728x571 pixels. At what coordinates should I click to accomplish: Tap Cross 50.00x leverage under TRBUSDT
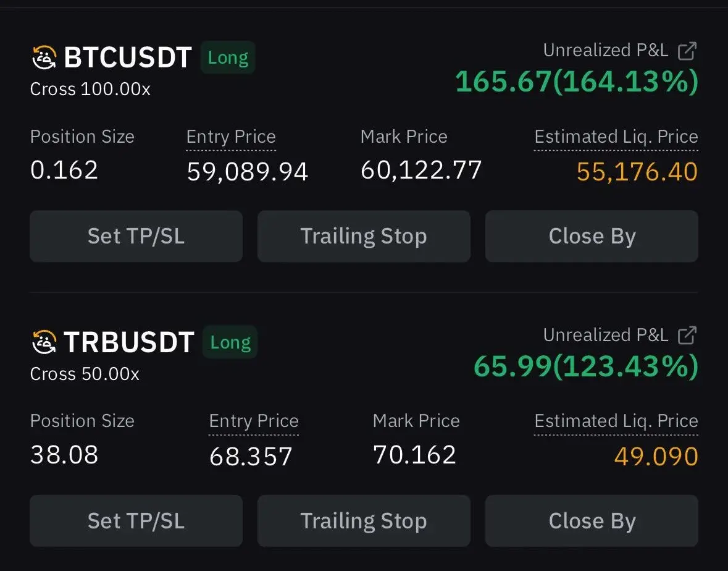(85, 374)
